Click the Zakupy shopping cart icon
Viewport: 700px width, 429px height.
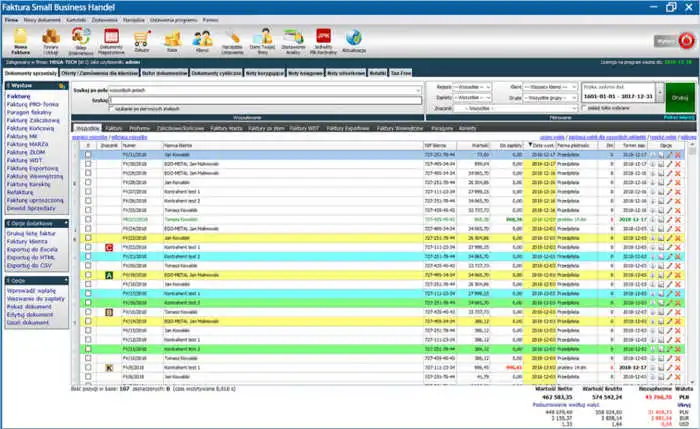click(x=141, y=39)
